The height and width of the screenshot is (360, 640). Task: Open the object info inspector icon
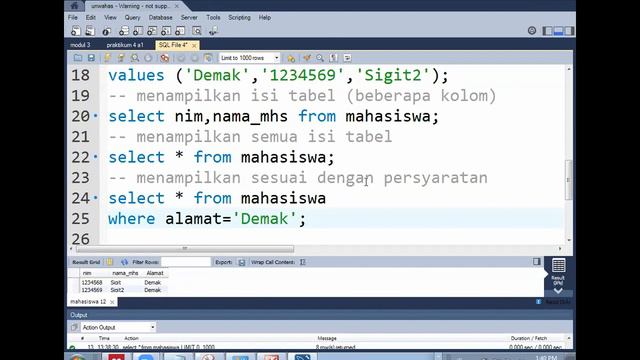107,31
